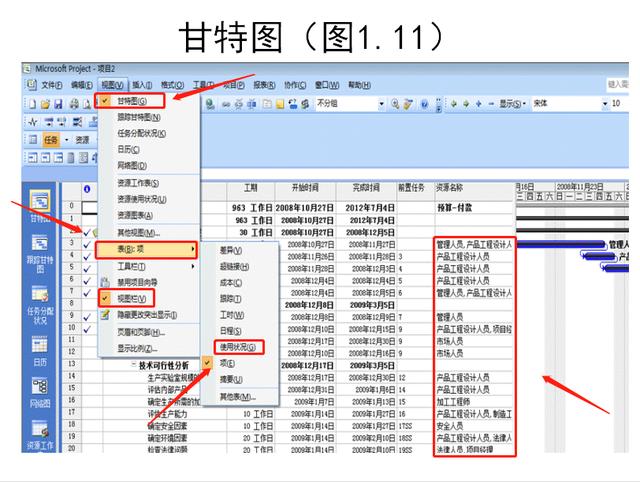The width and height of the screenshot is (640, 482).
Task: Click the Open file folder icon
Action: (45, 104)
